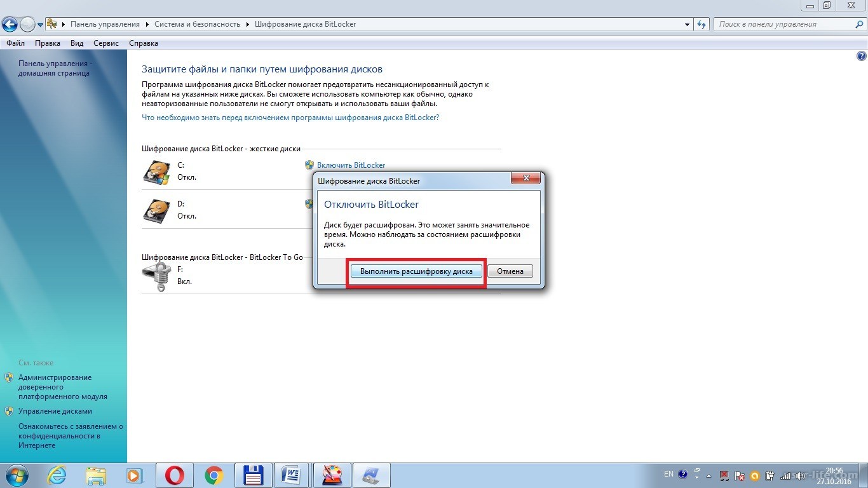Open Internet Explorer taskbar icon

pyautogui.click(x=57, y=475)
